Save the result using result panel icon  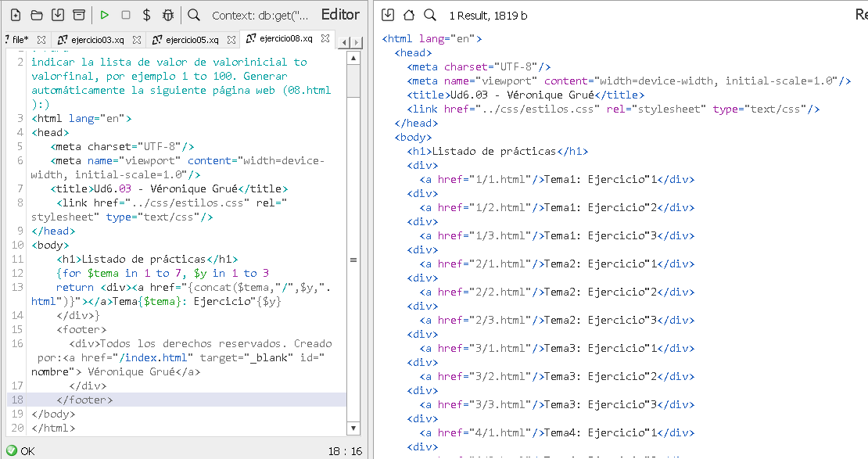pyautogui.click(x=388, y=15)
